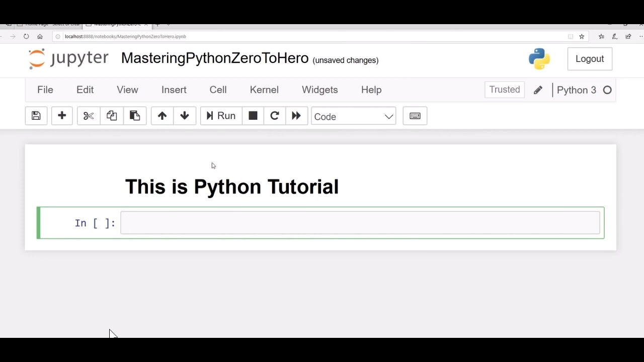
Task: Rename notebook title MasteringPythonZeroToHero
Action: coord(215,58)
